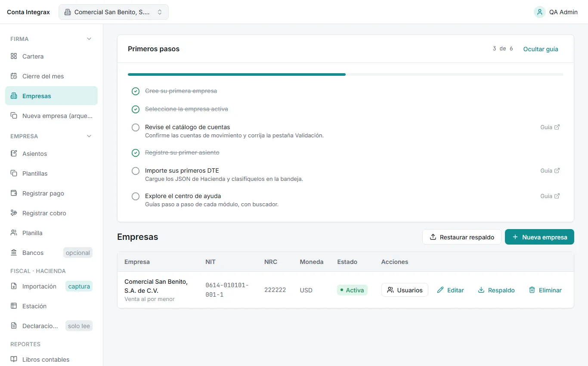The width and height of the screenshot is (588, 366).
Task: Click Ocultar guía link
Action: [541, 49]
